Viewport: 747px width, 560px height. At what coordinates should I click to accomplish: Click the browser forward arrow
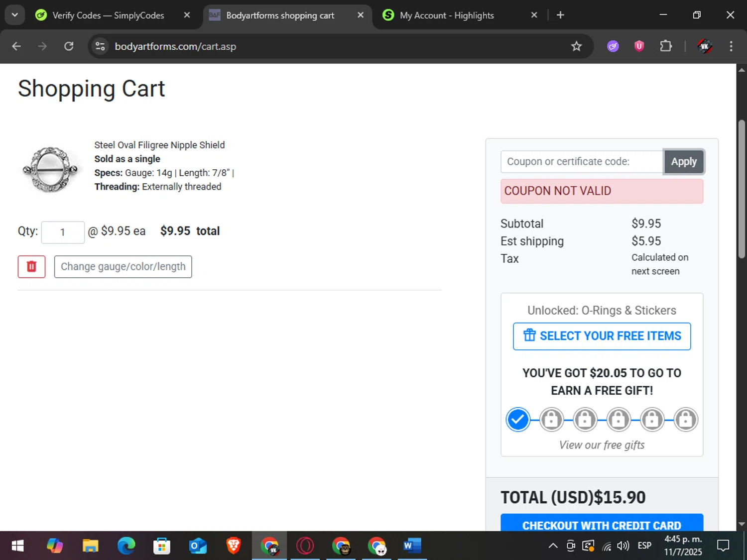[42, 46]
